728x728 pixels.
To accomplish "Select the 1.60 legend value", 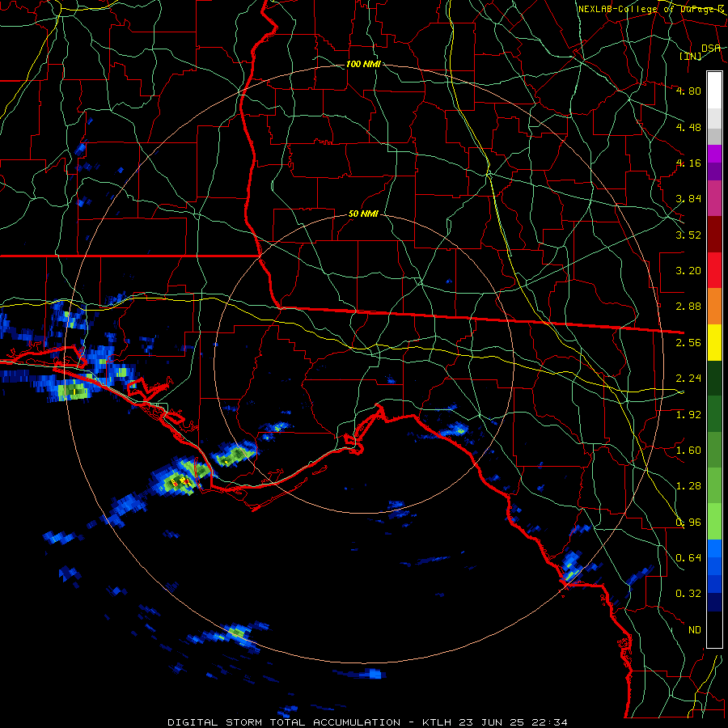I will [x=688, y=451].
